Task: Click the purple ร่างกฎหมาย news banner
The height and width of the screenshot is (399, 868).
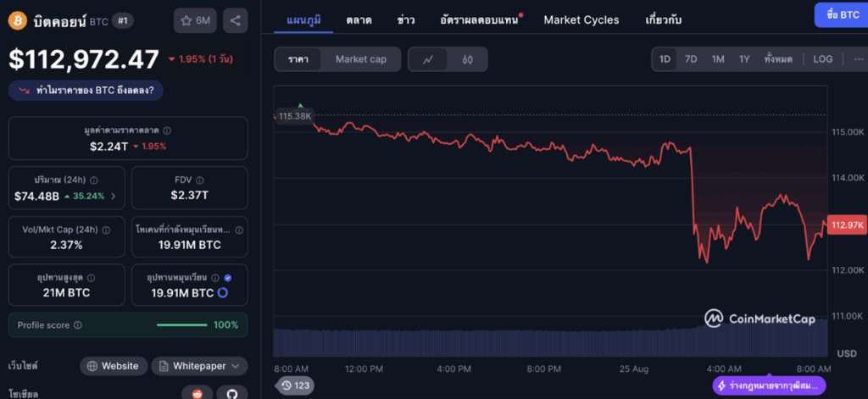Action: pos(769,385)
